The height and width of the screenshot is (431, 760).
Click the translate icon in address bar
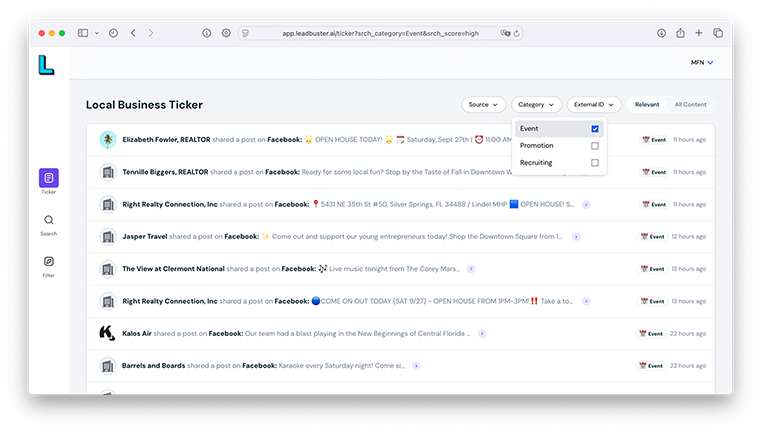[505, 33]
